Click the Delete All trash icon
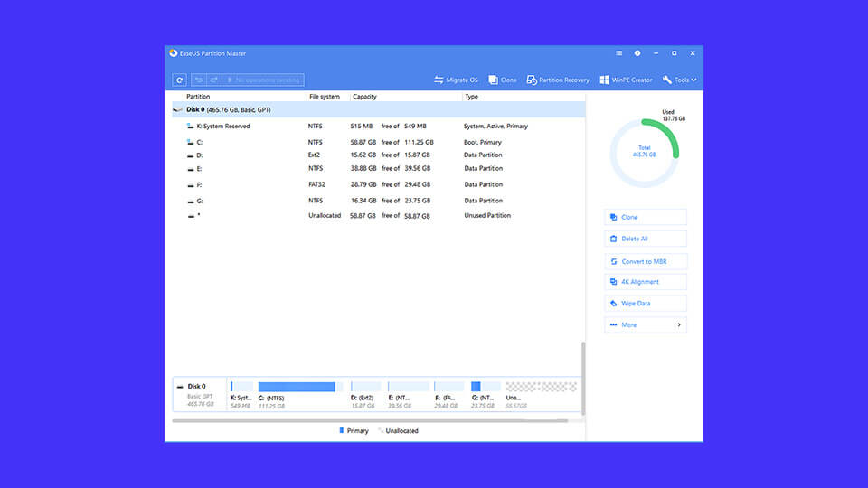The width and height of the screenshot is (868, 488). click(x=613, y=239)
